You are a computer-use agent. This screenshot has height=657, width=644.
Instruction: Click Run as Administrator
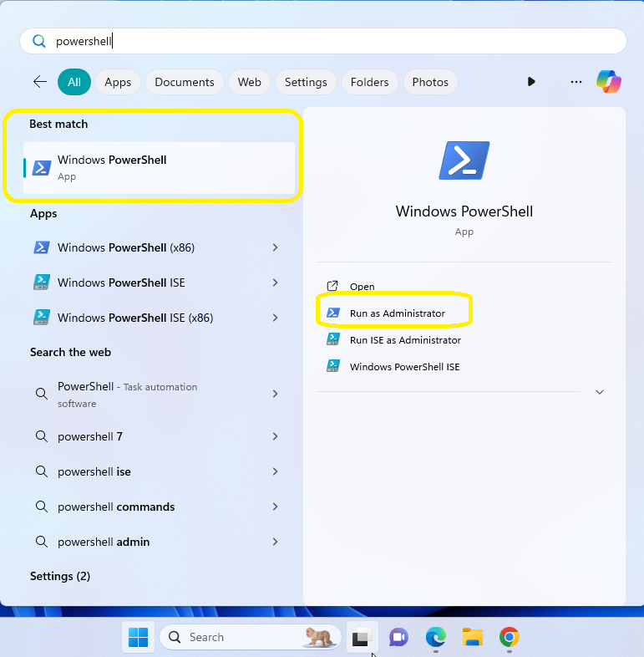point(398,313)
